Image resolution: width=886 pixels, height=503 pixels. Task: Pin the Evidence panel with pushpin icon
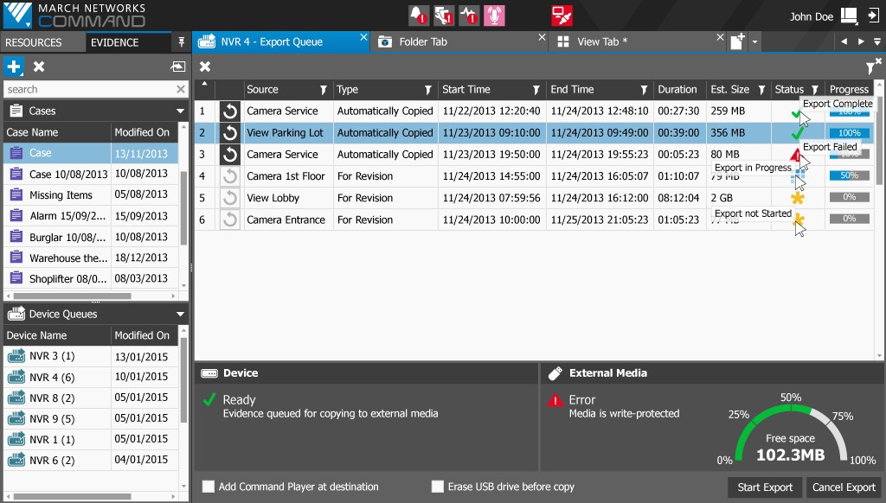181,42
